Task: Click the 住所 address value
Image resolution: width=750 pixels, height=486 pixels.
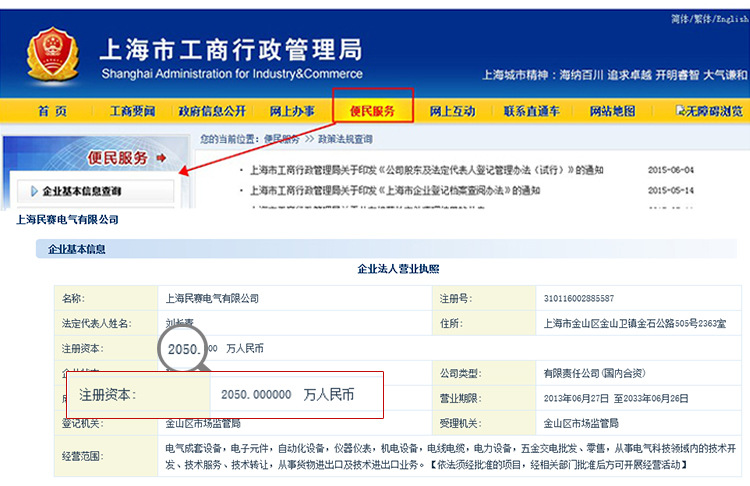Action: click(635, 323)
